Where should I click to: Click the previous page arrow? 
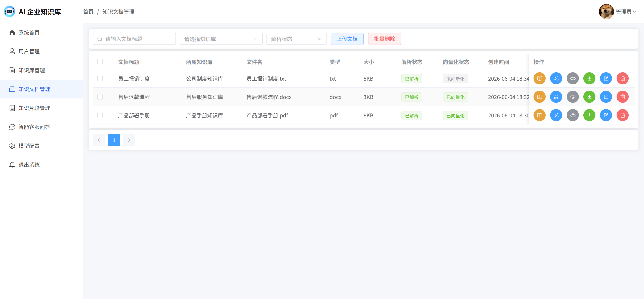99,140
